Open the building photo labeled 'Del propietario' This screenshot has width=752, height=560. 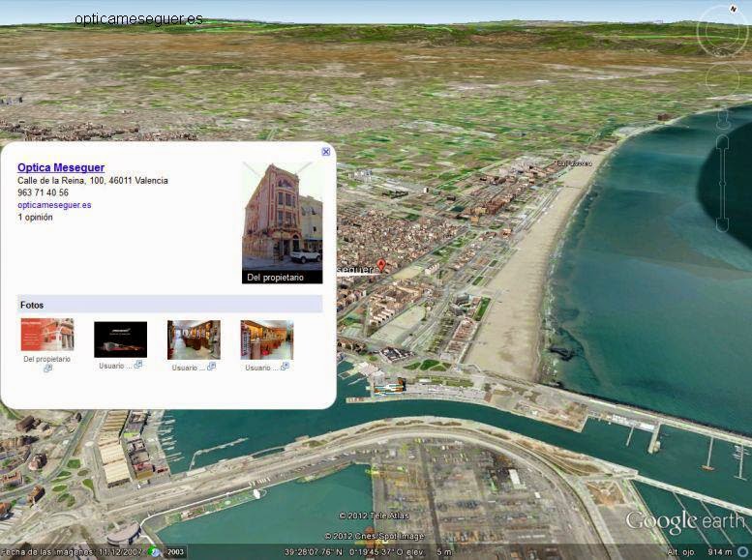pyautogui.click(x=282, y=223)
